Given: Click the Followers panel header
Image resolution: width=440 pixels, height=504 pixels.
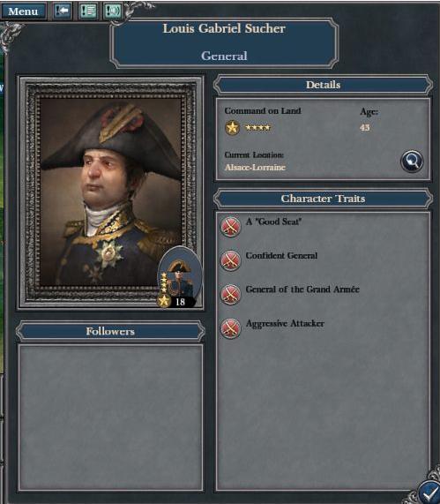Looking at the screenshot, I should point(110,331).
